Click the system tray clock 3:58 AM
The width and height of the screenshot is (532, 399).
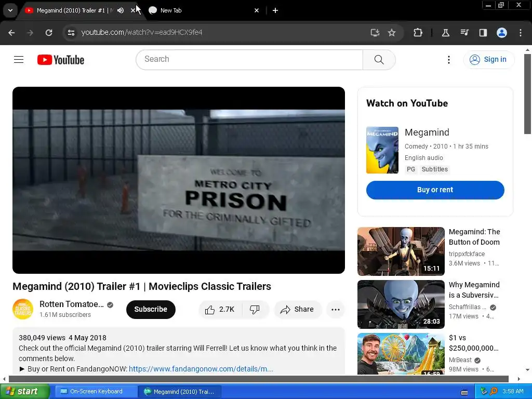coord(513,392)
